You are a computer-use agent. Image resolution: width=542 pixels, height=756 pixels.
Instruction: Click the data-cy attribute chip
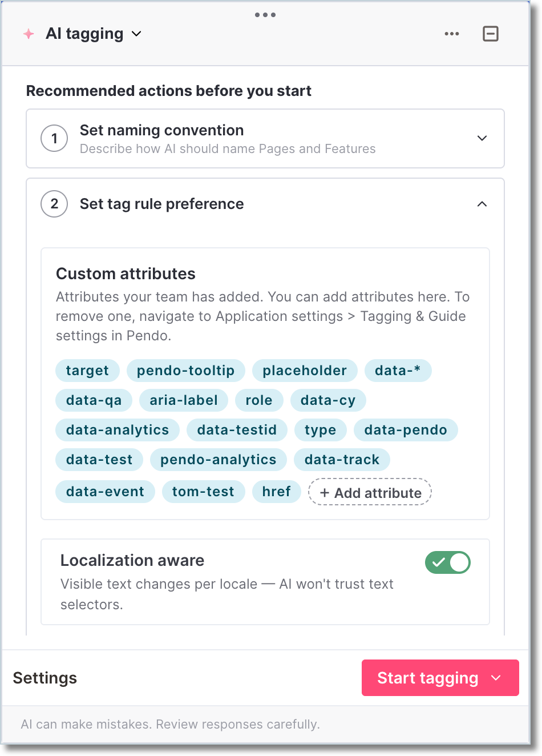[x=328, y=400]
